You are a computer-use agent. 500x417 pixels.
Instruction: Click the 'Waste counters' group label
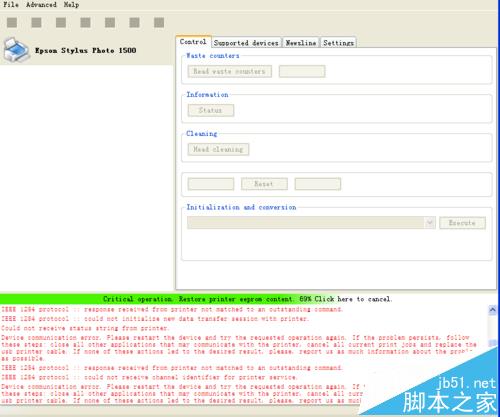(x=213, y=56)
